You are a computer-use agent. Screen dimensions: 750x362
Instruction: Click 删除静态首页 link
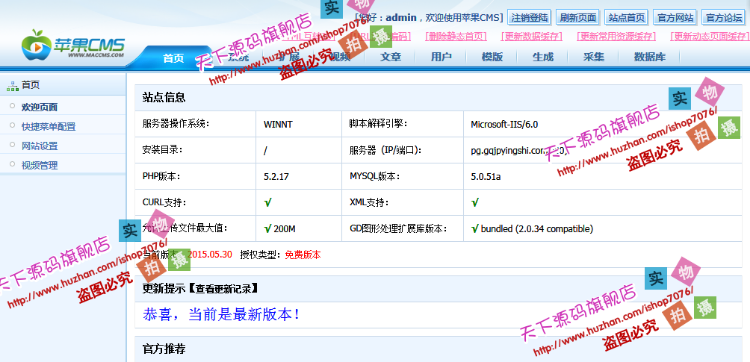click(455, 36)
